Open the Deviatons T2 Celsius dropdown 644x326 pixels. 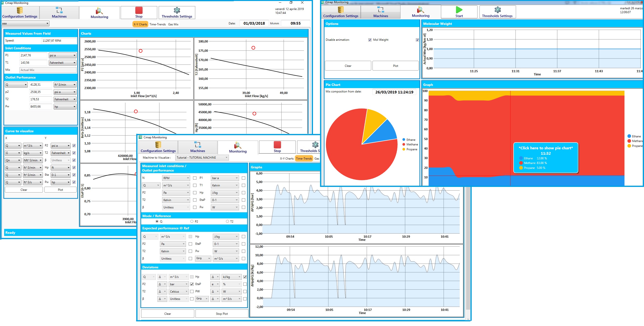pyautogui.click(x=178, y=292)
